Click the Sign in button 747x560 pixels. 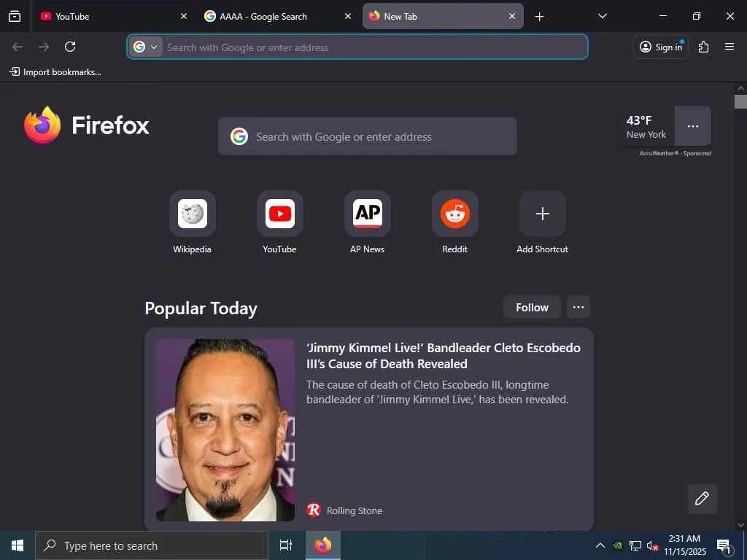pyautogui.click(x=661, y=47)
